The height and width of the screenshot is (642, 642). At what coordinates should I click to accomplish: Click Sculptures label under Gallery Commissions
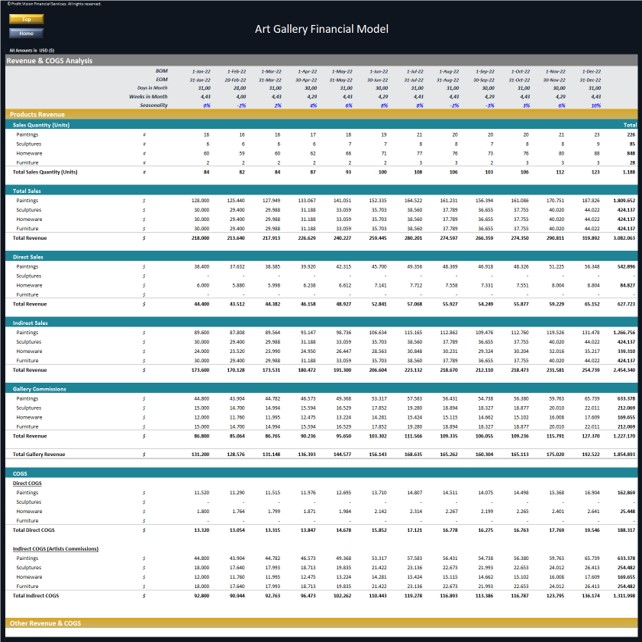tap(29, 408)
